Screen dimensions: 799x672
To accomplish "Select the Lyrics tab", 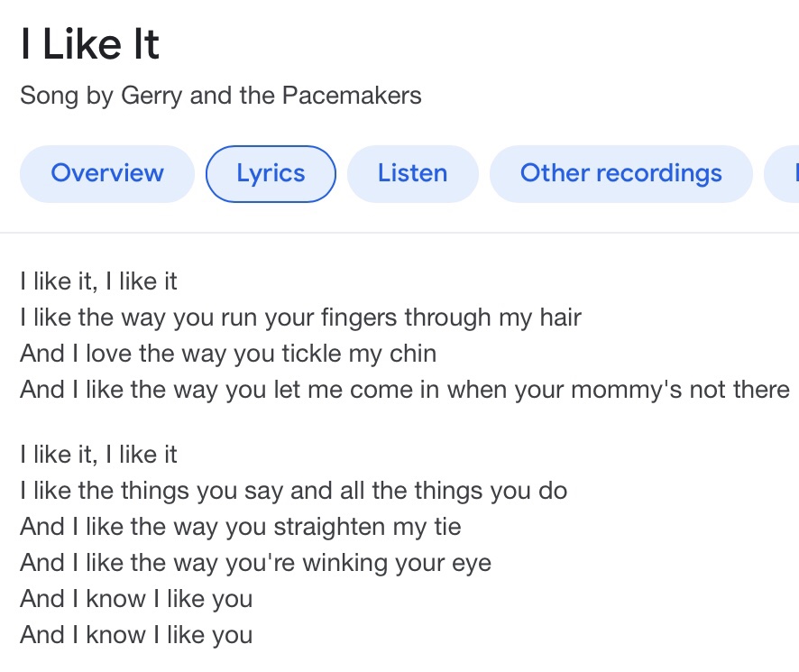I will click(271, 173).
